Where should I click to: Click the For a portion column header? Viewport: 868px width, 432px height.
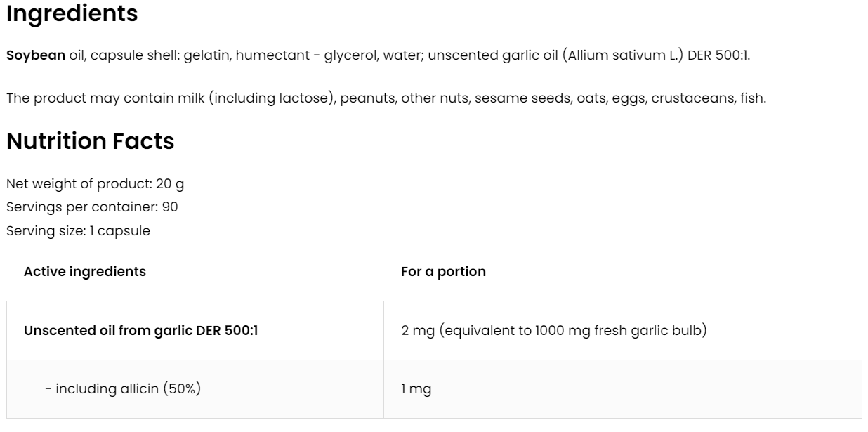[443, 272]
